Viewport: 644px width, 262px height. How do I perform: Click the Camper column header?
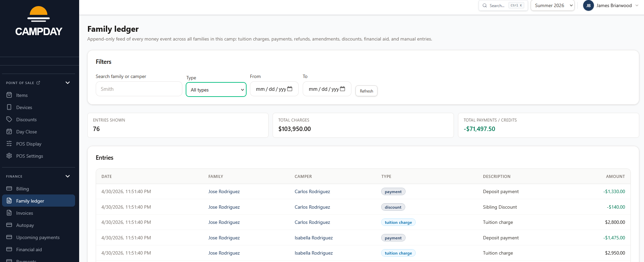[303, 176]
